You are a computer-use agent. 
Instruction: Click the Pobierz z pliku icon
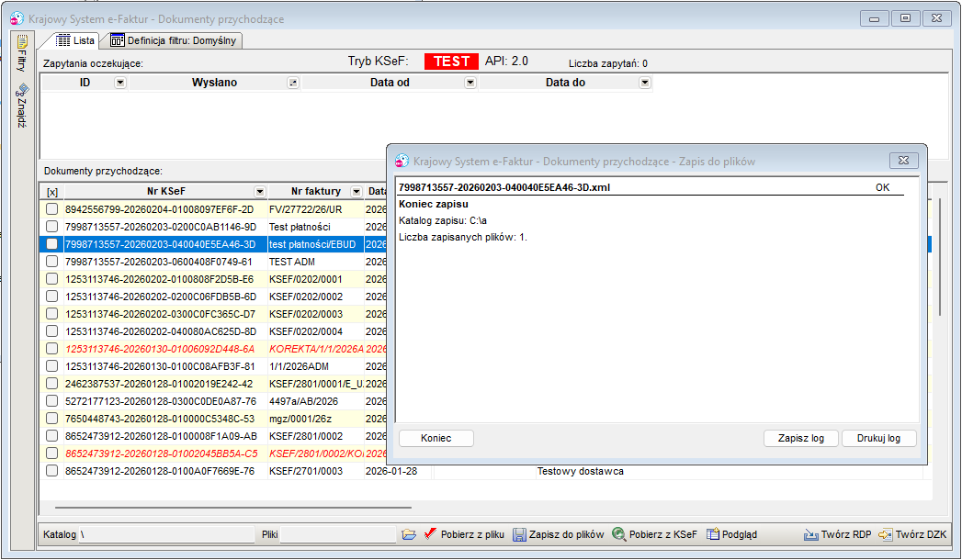430,534
